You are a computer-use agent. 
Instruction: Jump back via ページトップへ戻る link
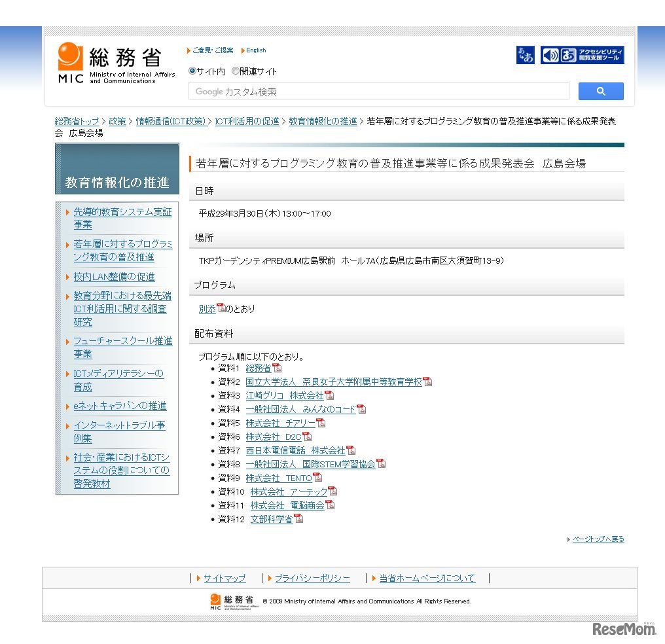[598, 539]
